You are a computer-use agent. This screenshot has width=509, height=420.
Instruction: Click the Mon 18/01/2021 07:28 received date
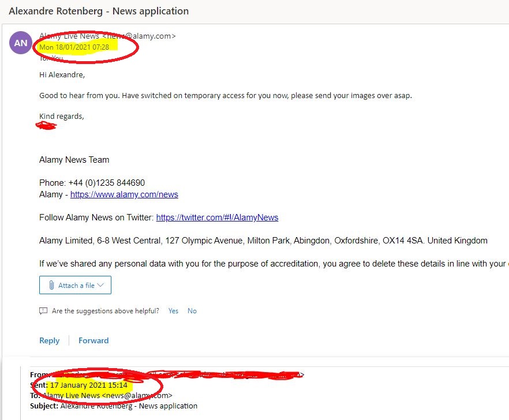pyautogui.click(x=74, y=47)
